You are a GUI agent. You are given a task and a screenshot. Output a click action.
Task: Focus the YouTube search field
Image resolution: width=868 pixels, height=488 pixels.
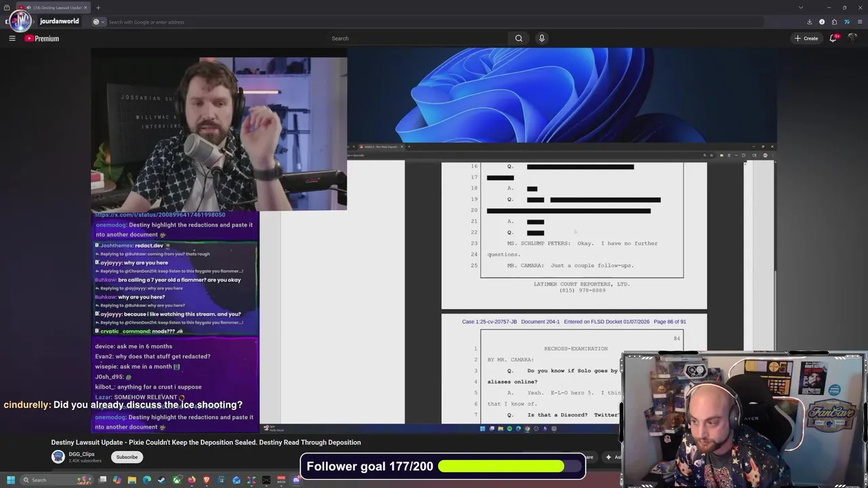coord(417,39)
